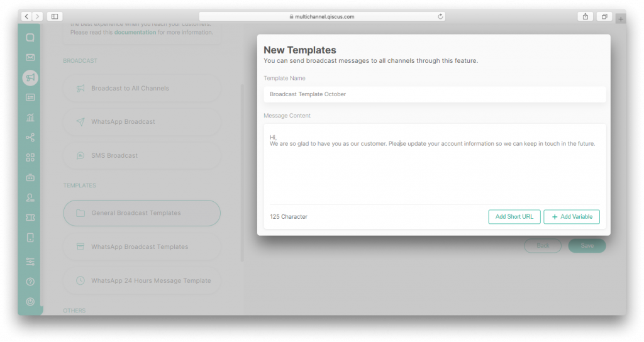The height and width of the screenshot is (342, 644).
Task: Save the new template
Action: point(587,246)
